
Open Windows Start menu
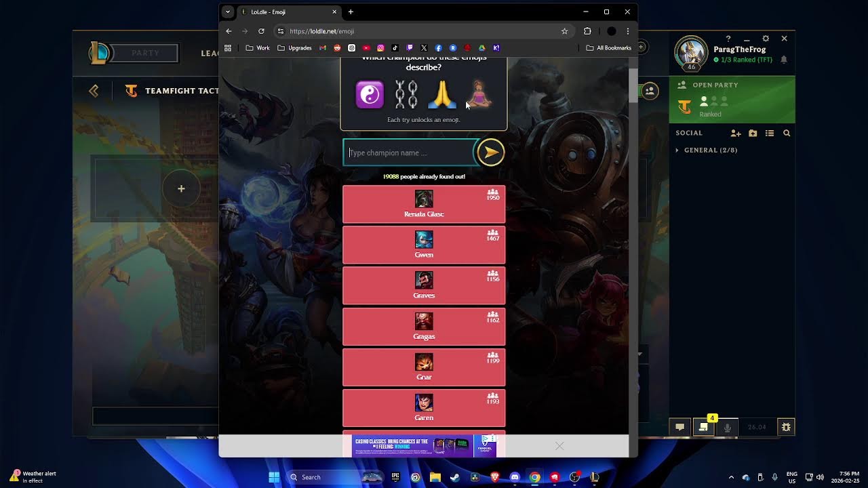pos(274,477)
